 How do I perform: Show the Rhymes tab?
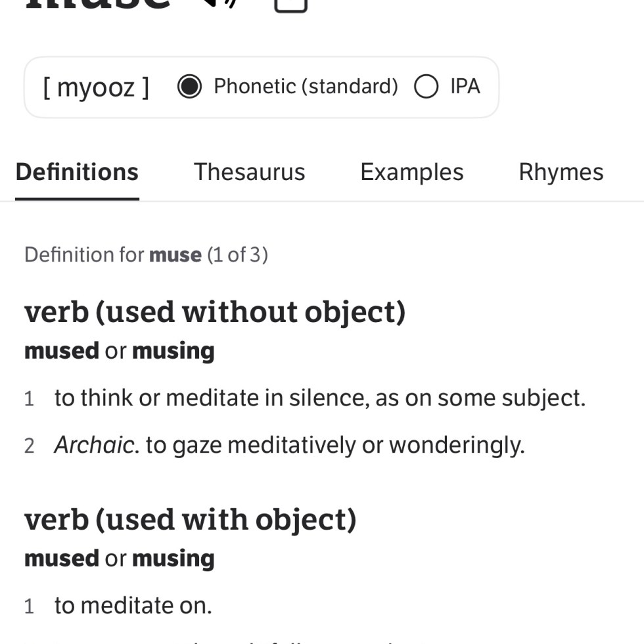coord(561,172)
